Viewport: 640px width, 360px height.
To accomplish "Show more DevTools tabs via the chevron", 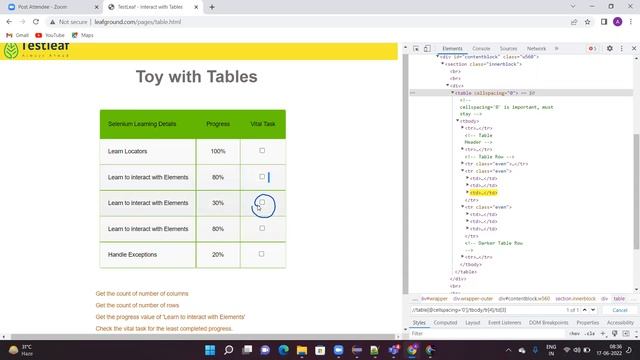I will pos(556,49).
